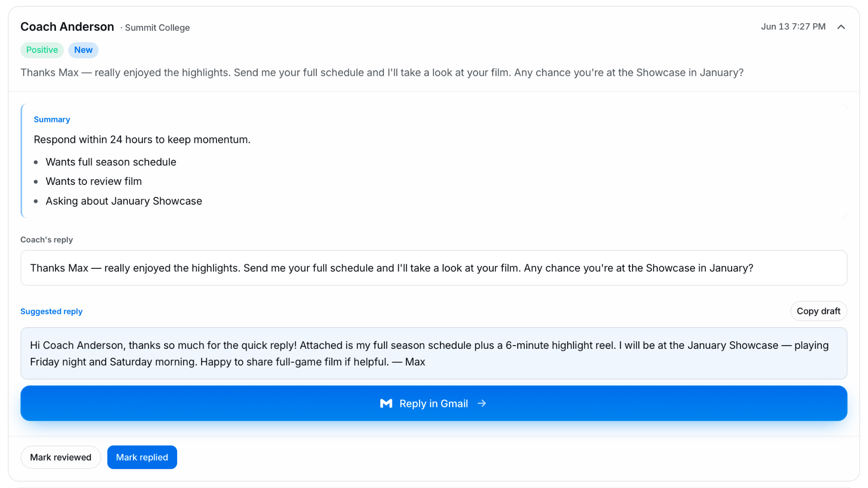Mark the message as replied
The width and height of the screenshot is (868, 488).
coord(142,457)
